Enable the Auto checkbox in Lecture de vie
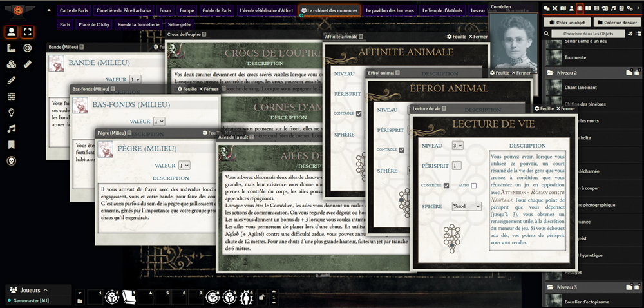The image size is (644, 308). point(473,186)
